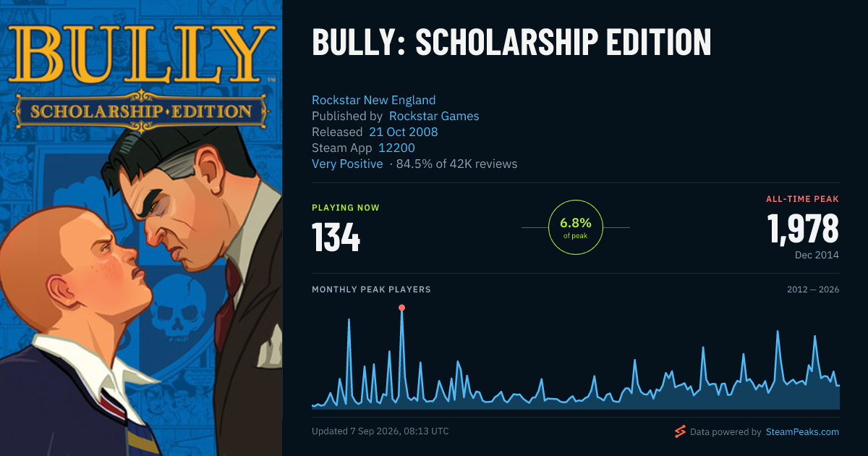Click the red all-time peak chart marker
Image resolution: width=868 pixels, height=456 pixels.
point(401,308)
